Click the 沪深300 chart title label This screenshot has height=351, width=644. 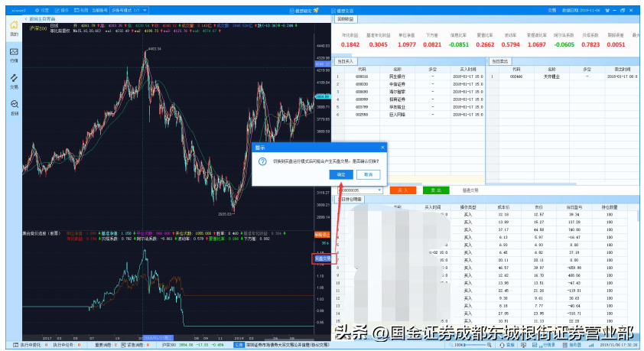pos(37,28)
